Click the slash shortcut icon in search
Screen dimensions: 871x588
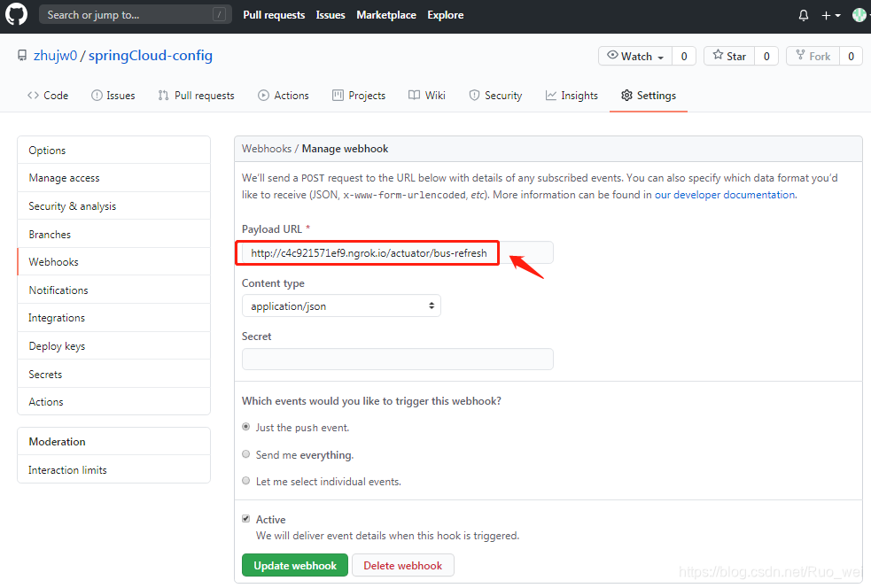[x=219, y=14]
